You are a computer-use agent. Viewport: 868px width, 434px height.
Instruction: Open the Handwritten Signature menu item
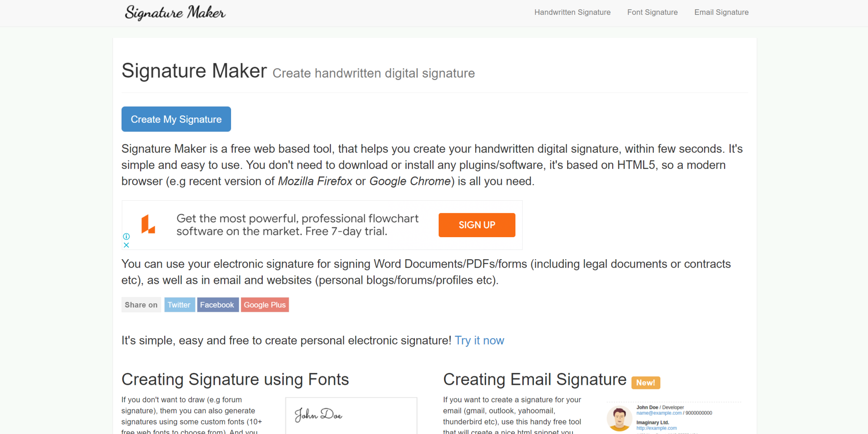[572, 12]
